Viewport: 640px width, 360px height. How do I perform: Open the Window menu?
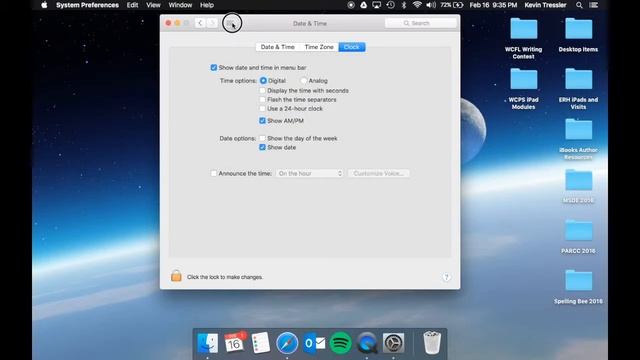click(180, 5)
